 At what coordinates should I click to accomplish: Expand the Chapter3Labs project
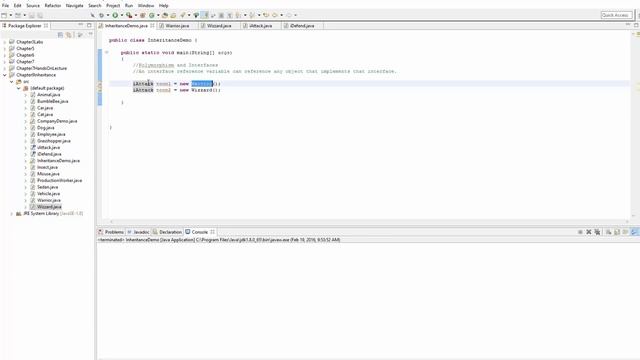(x=4, y=42)
